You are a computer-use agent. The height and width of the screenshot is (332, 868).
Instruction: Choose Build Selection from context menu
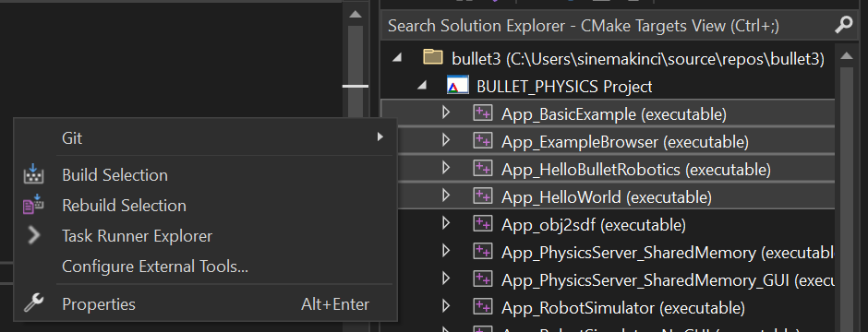coord(205,175)
